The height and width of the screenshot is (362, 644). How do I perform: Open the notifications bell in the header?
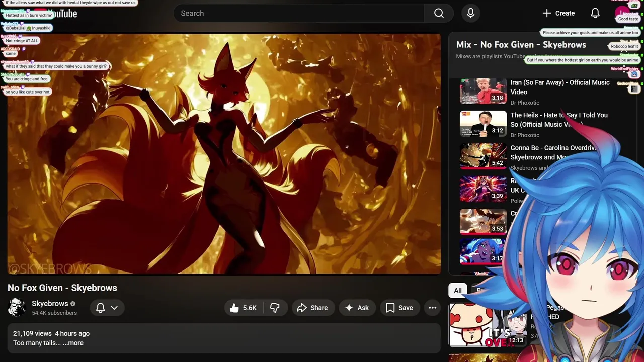click(595, 13)
